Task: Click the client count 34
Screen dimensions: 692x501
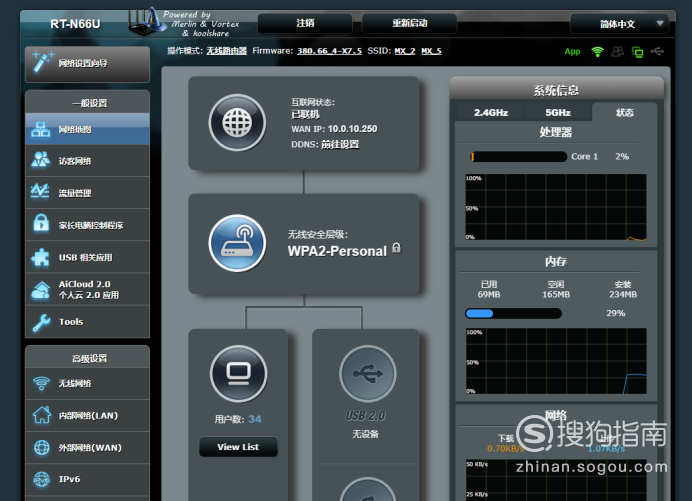Action: 255,419
